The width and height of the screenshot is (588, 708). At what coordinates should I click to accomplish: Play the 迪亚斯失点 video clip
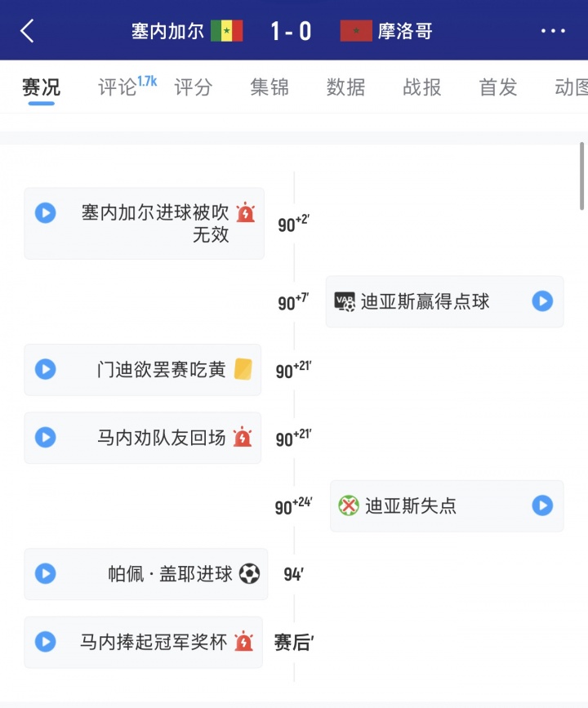pos(542,505)
